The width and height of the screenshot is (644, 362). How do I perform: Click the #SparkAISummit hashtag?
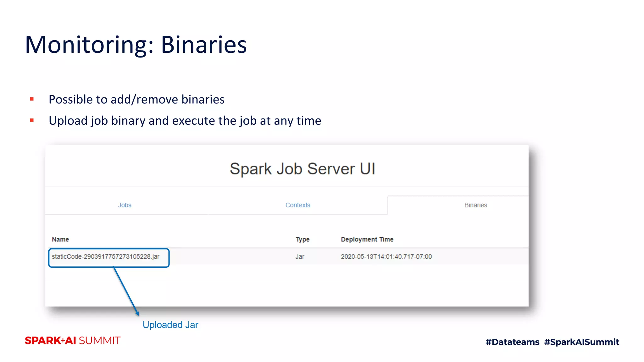point(582,342)
